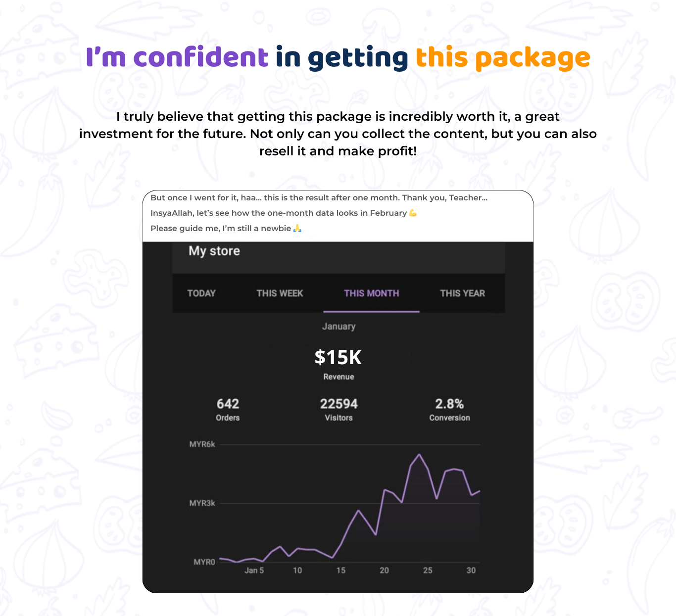Click the "I'm confident" purple headline text
Image resolution: width=676 pixels, height=616 pixels.
(177, 57)
